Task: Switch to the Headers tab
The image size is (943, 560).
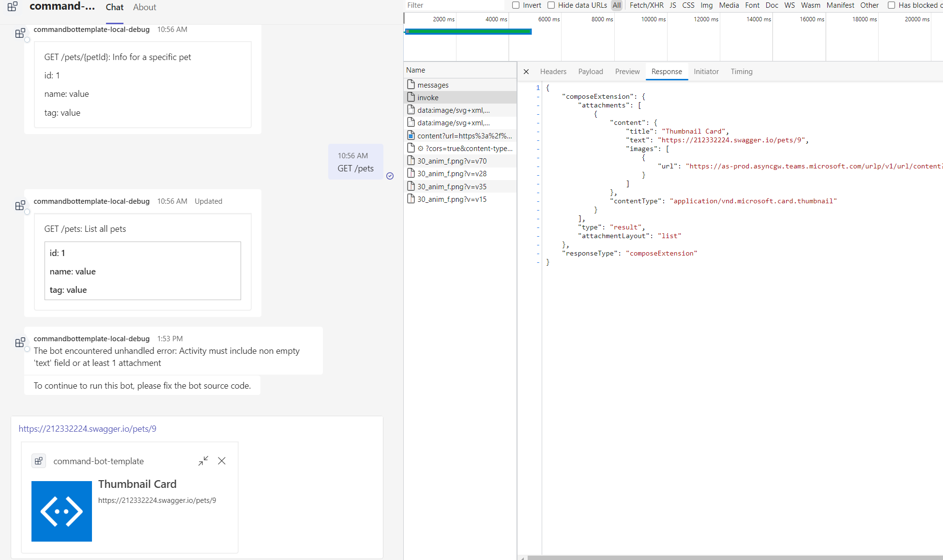Action: coord(553,72)
